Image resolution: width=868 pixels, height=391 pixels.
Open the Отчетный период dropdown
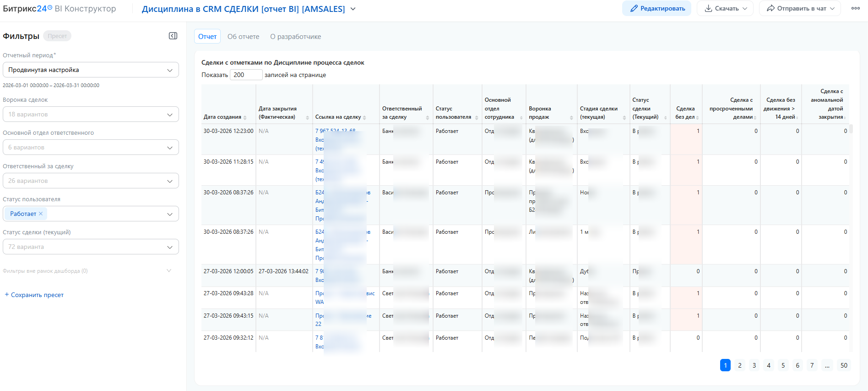tap(91, 70)
